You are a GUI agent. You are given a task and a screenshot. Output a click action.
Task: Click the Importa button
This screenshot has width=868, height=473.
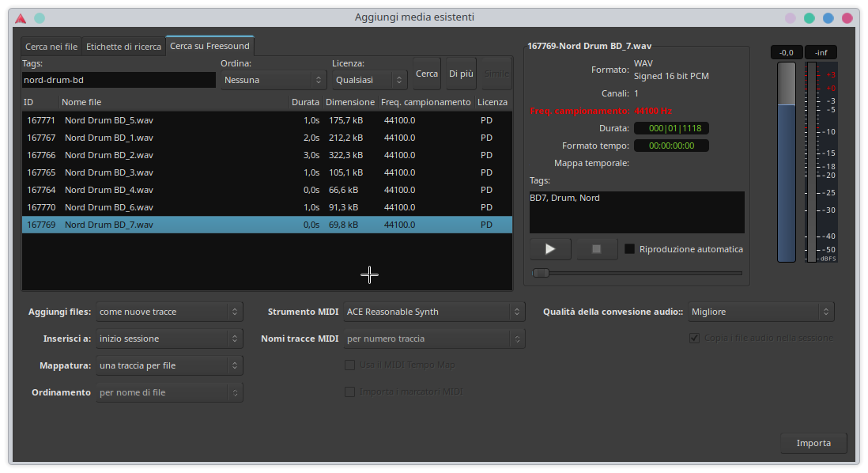pyautogui.click(x=813, y=443)
